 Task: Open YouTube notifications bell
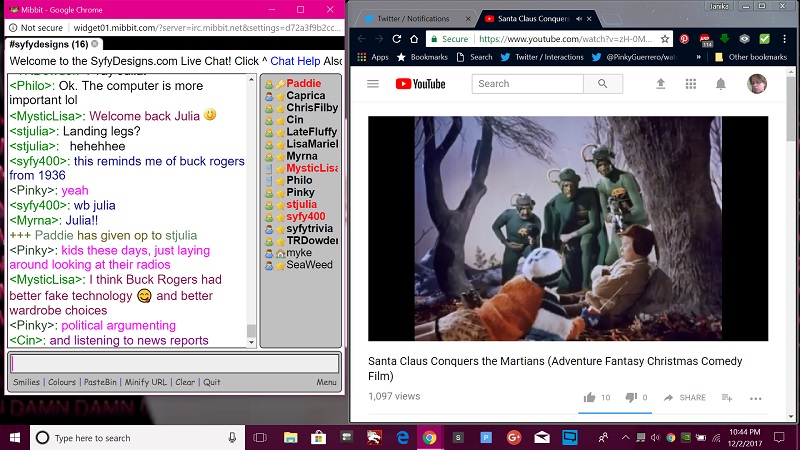coord(720,84)
